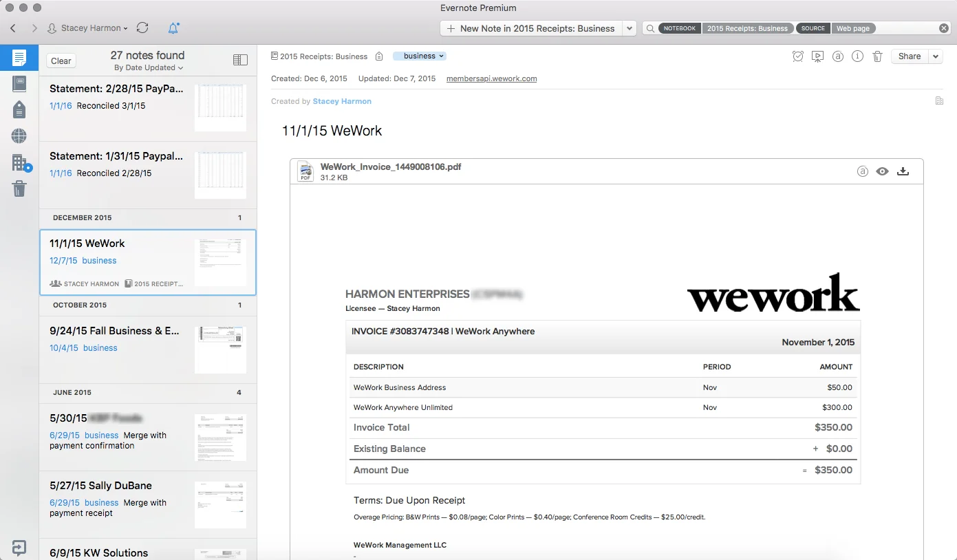957x560 pixels.
Task: Click the small icon at note right edge
Action: pos(939,101)
